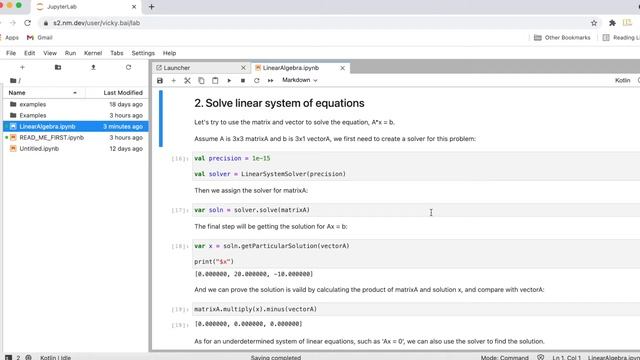Viewport: 640px width, 360px height.
Task: Click the matrixA.multiply code cell
Action: click(416, 309)
